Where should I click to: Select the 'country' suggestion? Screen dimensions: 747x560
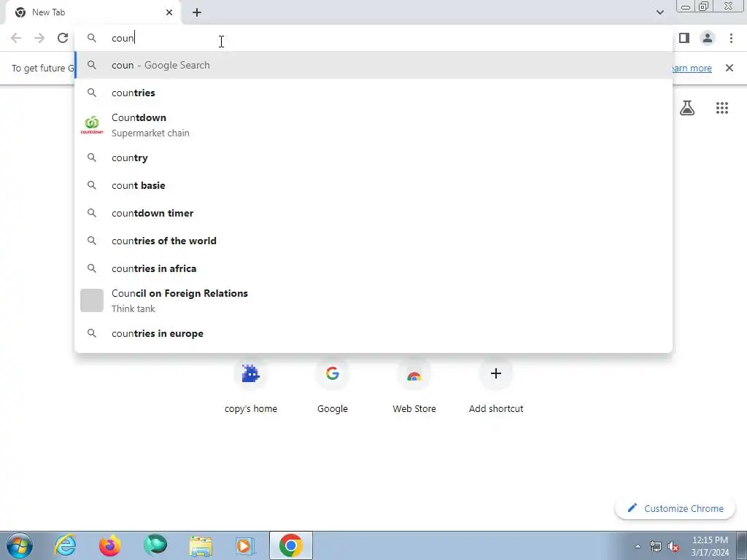373,157
